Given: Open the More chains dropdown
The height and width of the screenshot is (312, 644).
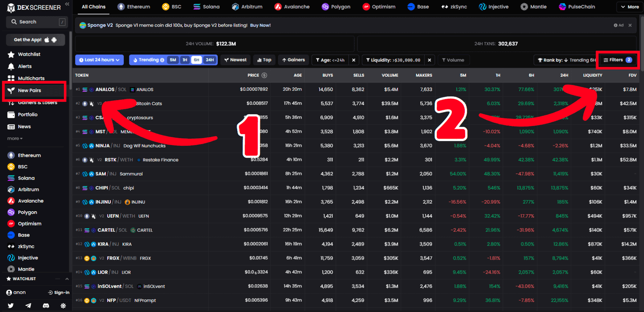Looking at the screenshot, I should [x=630, y=7].
